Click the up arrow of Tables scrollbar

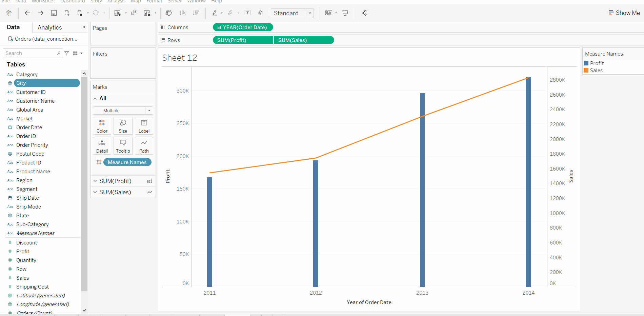pyautogui.click(x=84, y=74)
